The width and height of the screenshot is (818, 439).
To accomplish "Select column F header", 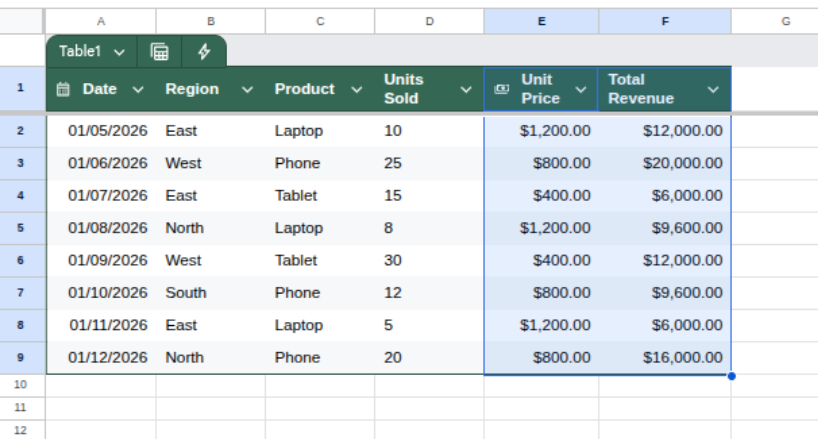I will pyautogui.click(x=665, y=21).
